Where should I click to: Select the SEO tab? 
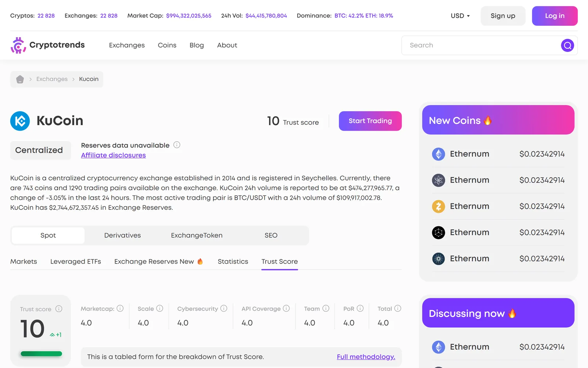coord(271,236)
